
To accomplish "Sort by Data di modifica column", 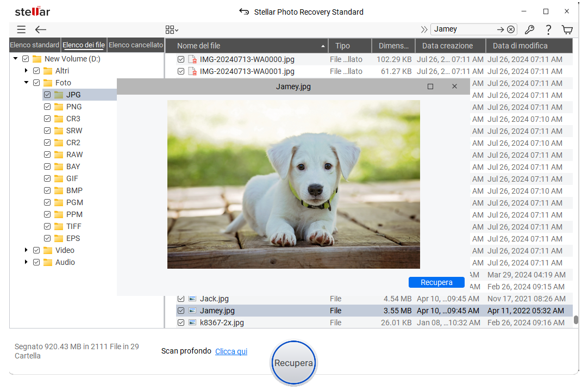I will coord(529,46).
